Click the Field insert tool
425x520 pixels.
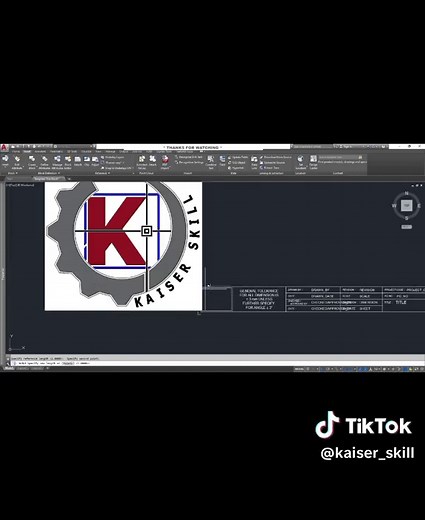222,161
